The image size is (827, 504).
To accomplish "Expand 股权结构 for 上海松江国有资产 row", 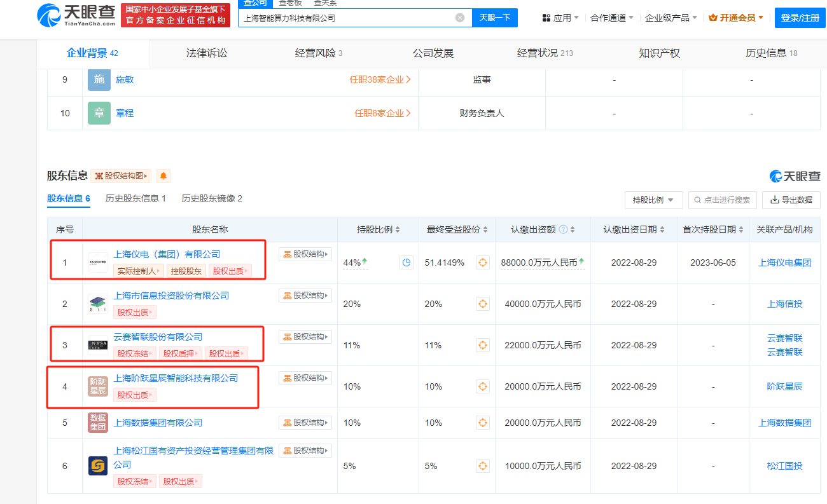I will pyautogui.click(x=305, y=451).
